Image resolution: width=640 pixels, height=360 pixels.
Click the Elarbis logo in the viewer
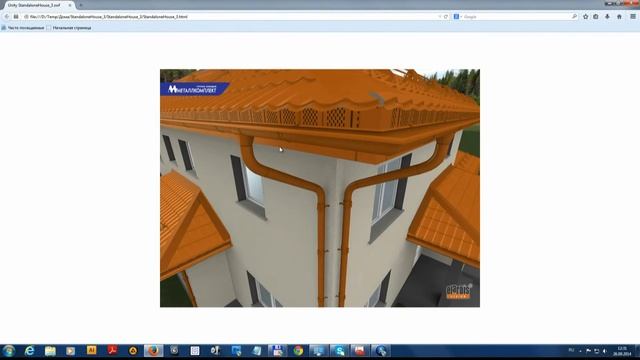coord(459,291)
